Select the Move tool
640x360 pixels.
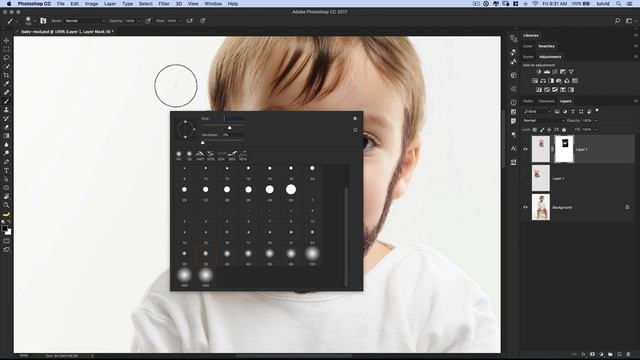pyautogui.click(x=6, y=40)
